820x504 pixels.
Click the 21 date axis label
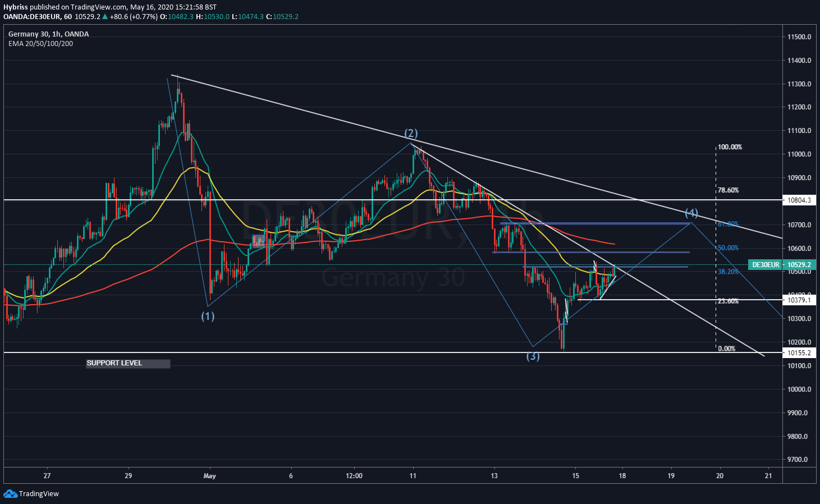(x=769, y=476)
